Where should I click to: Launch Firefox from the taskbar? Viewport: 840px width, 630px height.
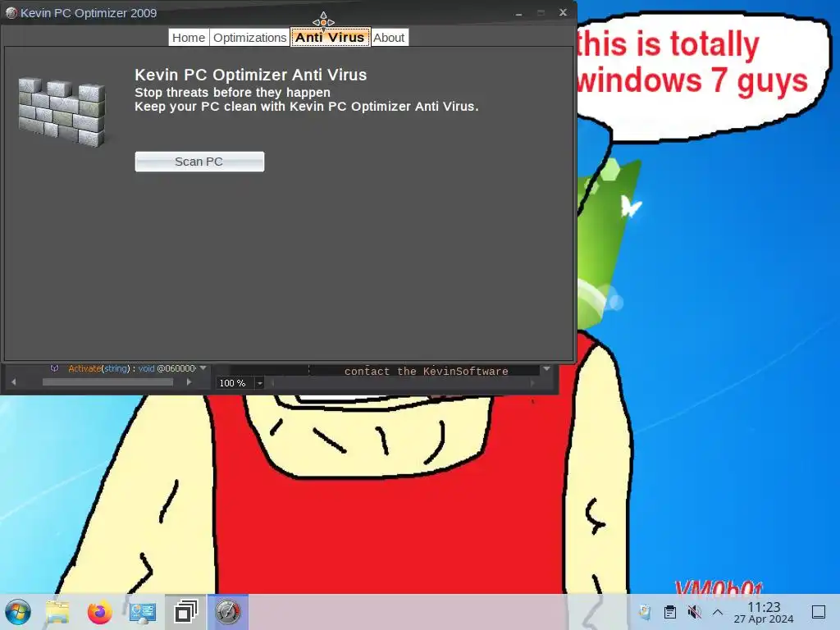click(x=99, y=612)
